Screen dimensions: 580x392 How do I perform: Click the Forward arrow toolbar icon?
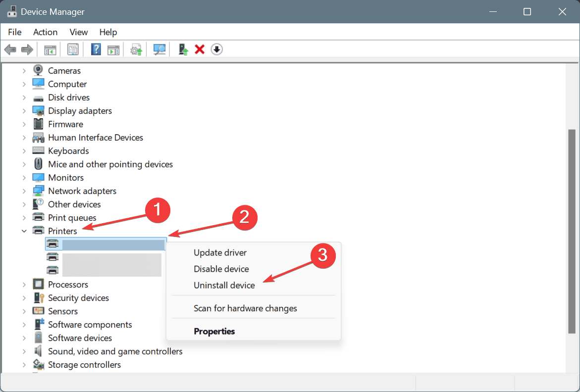pyautogui.click(x=27, y=49)
